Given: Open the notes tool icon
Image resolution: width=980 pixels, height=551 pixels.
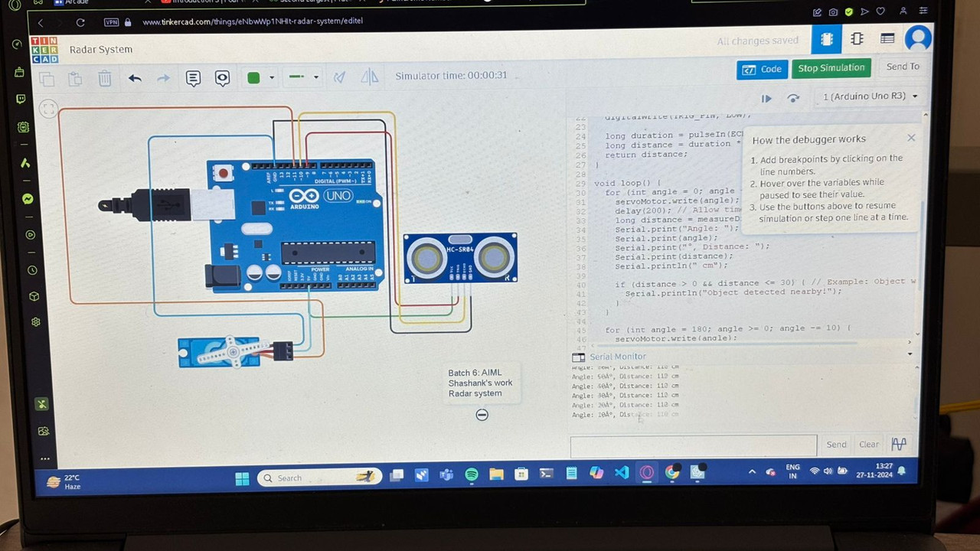Looking at the screenshot, I should [x=193, y=78].
